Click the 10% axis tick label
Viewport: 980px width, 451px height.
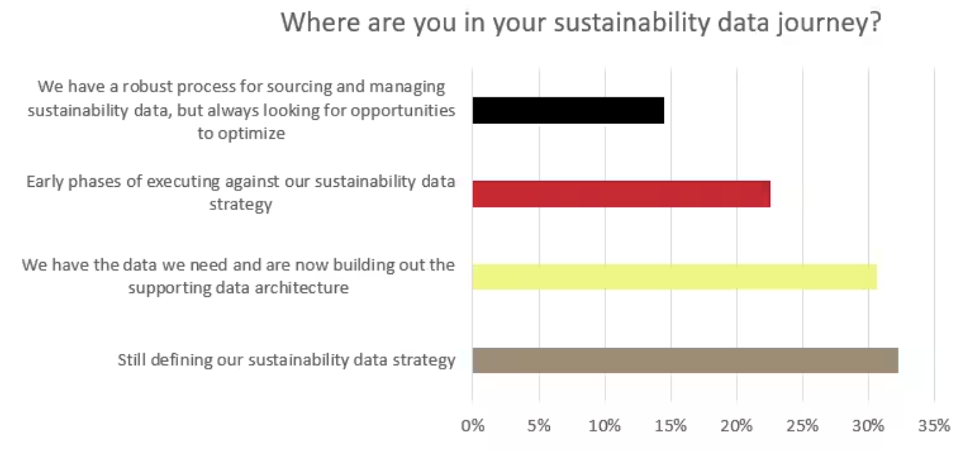(605, 426)
